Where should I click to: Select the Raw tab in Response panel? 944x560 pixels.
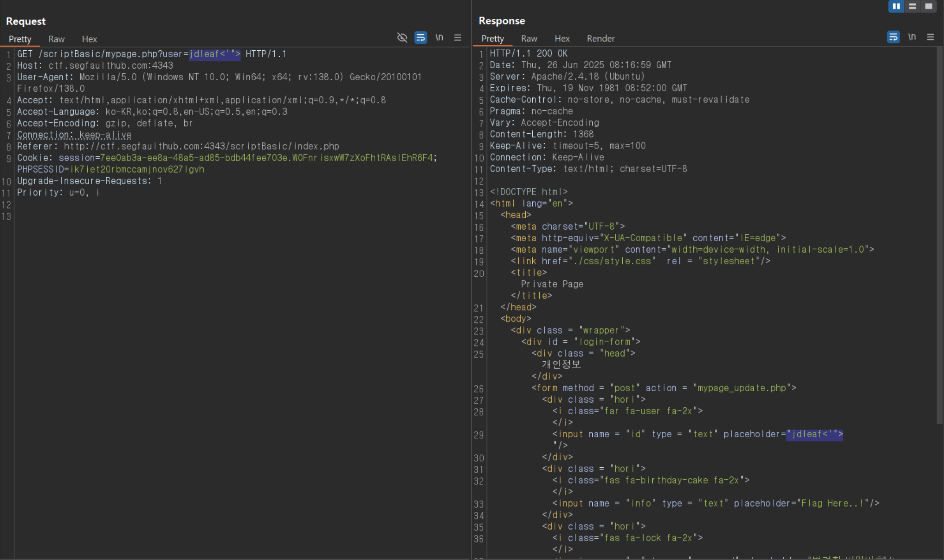[x=529, y=39]
